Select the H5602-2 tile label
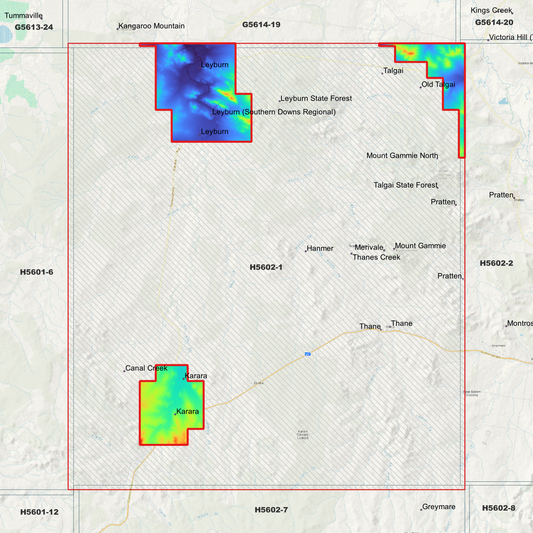533x533 pixels. pos(496,263)
